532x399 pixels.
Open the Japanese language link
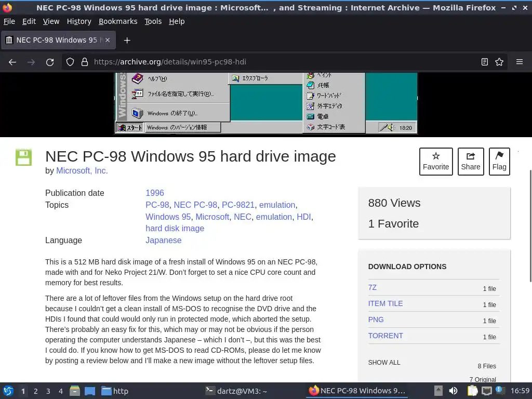(x=164, y=240)
